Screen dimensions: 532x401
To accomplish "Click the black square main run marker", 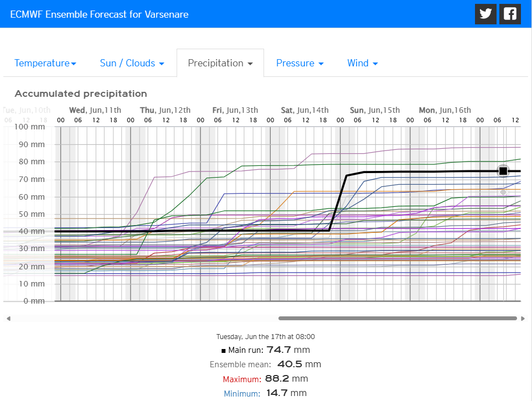I will pos(503,171).
